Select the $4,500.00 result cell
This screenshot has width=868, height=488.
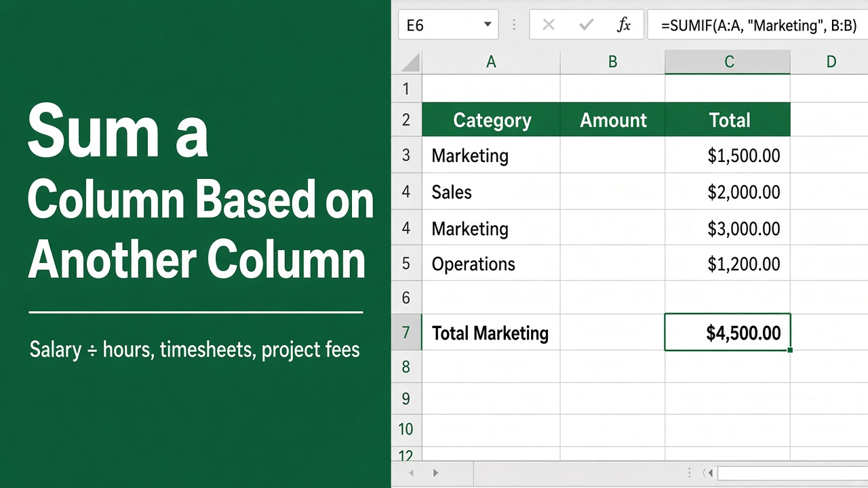point(728,332)
